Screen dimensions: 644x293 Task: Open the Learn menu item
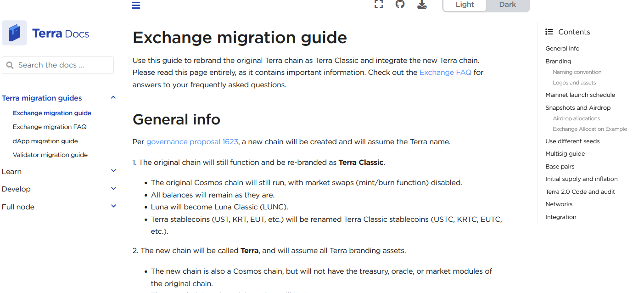click(x=11, y=171)
